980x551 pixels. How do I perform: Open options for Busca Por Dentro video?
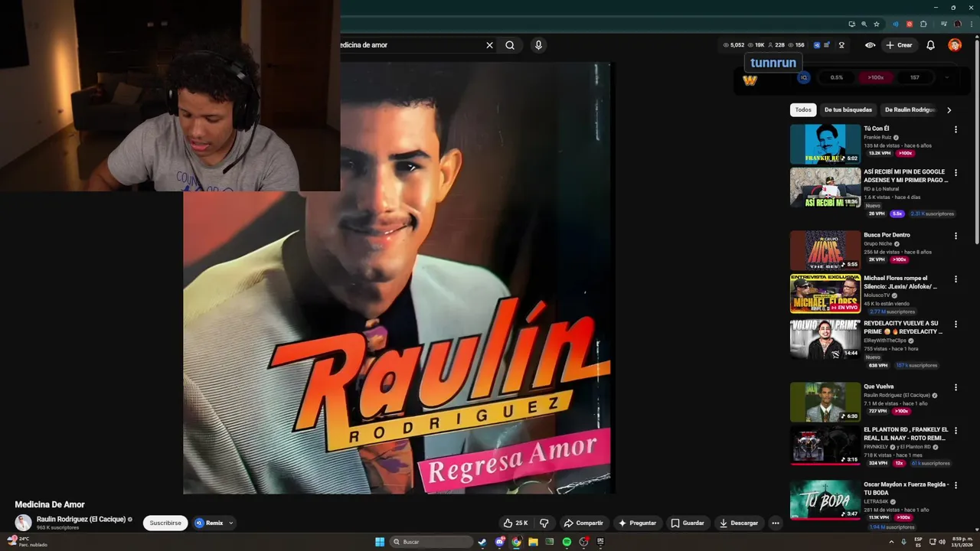point(955,236)
